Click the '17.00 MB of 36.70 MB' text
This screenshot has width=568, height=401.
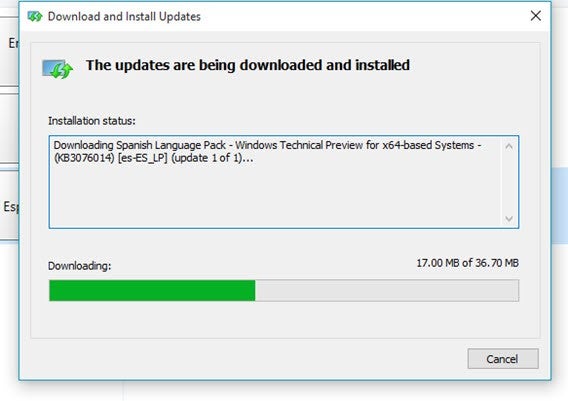point(467,263)
